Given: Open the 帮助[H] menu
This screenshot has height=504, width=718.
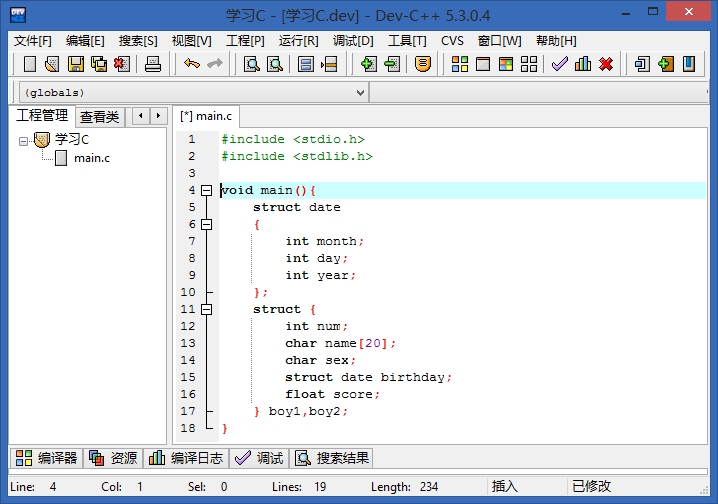Looking at the screenshot, I should pyautogui.click(x=556, y=41).
